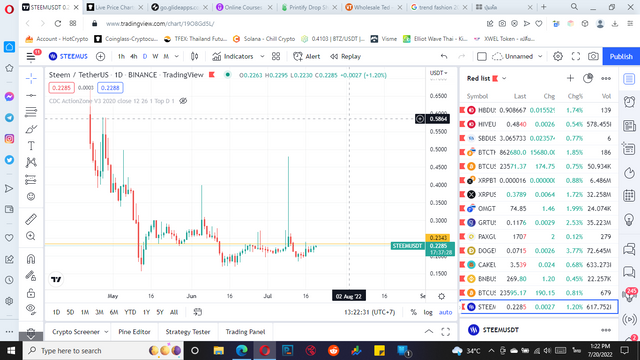Create an Alert

point(307,56)
